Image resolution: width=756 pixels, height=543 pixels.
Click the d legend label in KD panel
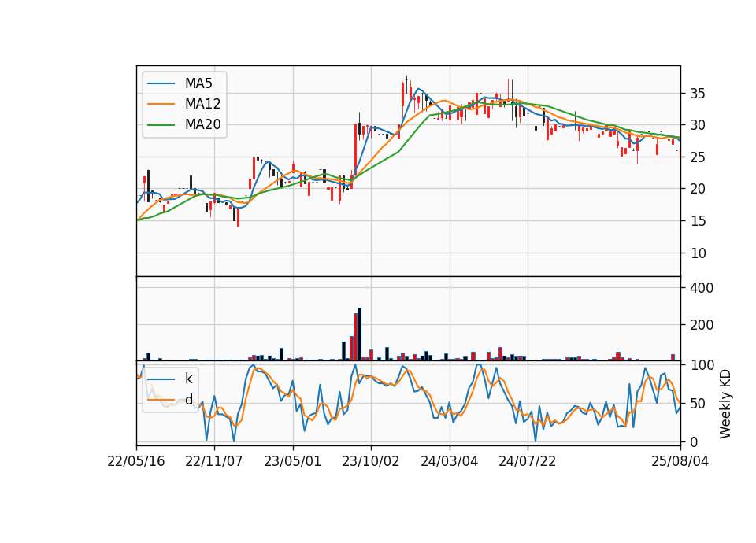click(x=188, y=400)
